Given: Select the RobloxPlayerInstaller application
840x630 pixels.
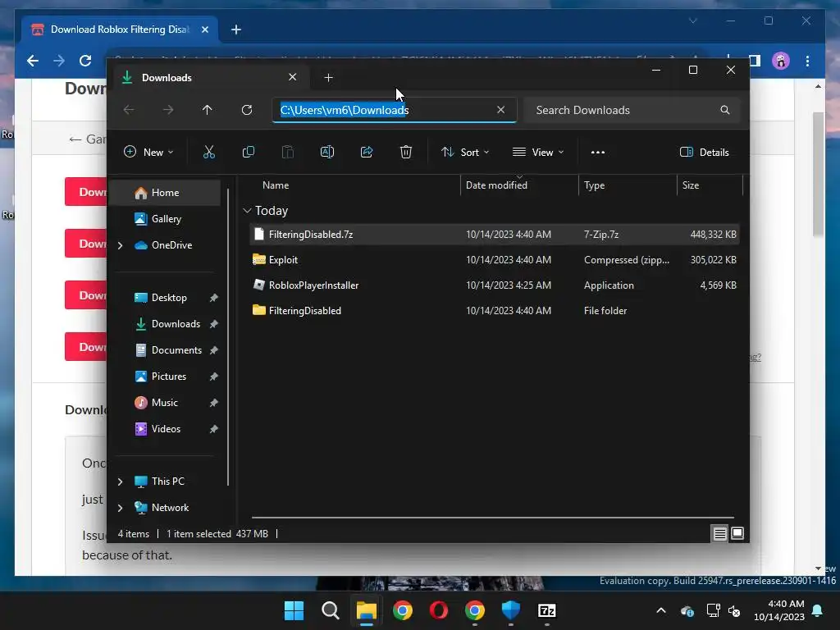Looking at the screenshot, I should tap(495, 285).
